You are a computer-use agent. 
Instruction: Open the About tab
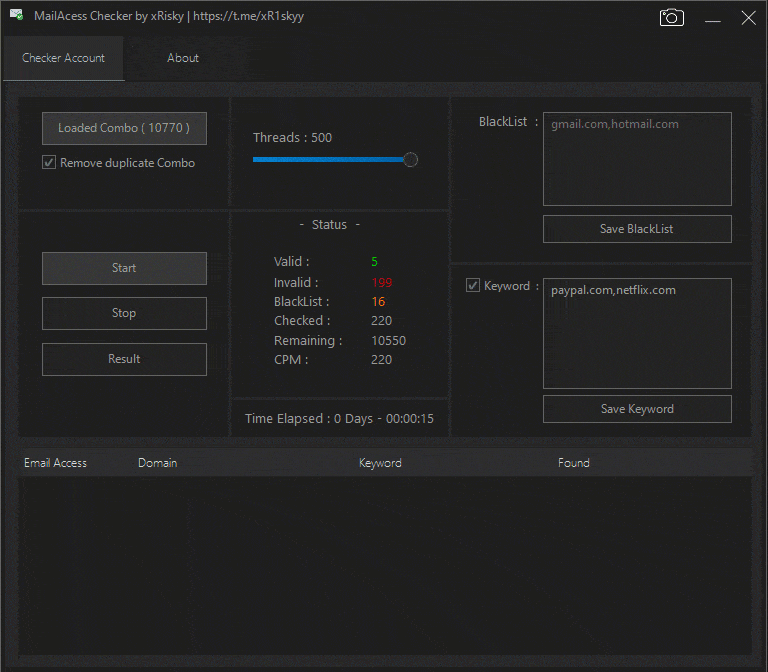tap(183, 58)
